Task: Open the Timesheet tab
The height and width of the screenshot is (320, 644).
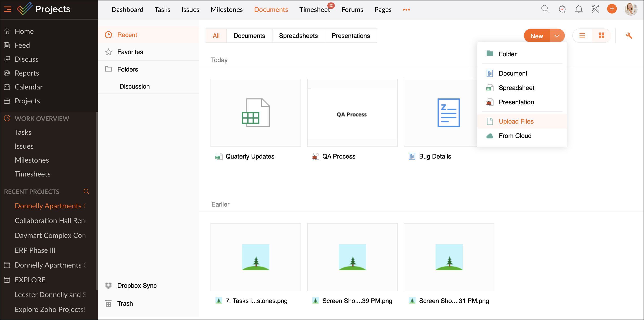Action: click(315, 10)
